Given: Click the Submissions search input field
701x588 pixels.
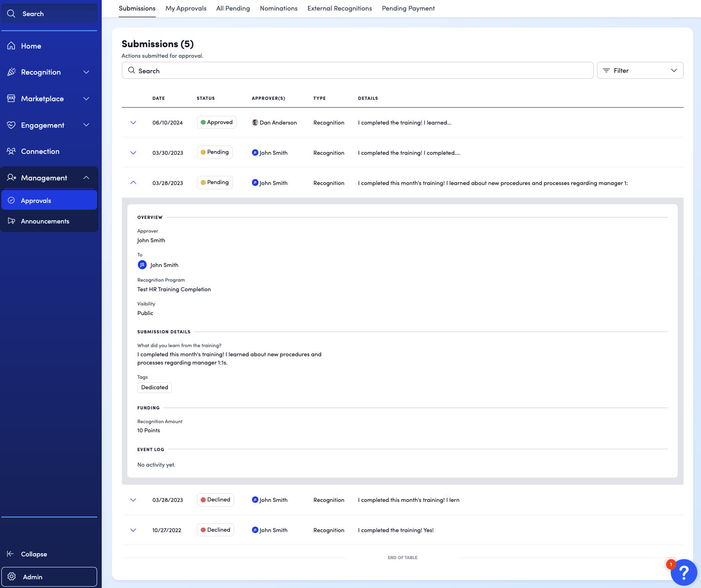Looking at the screenshot, I should coord(358,71).
